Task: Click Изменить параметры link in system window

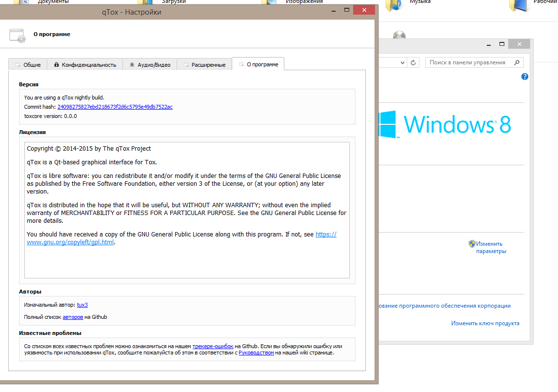Action: (491, 247)
